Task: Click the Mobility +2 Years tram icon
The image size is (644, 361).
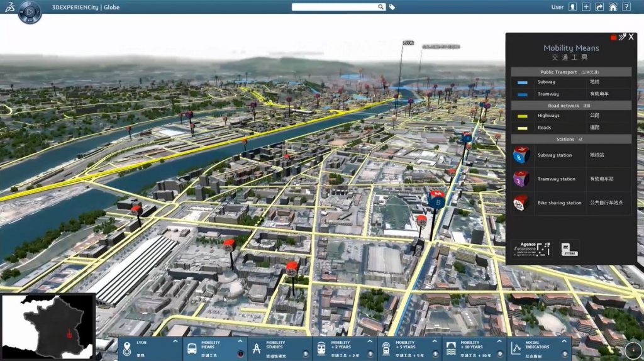Action: click(321, 348)
